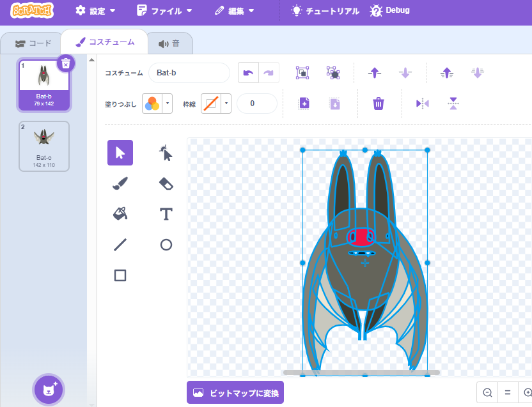Viewport: 532px width, 407px height.
Task: Click ビットマップに変換 button
Action: coord(235,393)
